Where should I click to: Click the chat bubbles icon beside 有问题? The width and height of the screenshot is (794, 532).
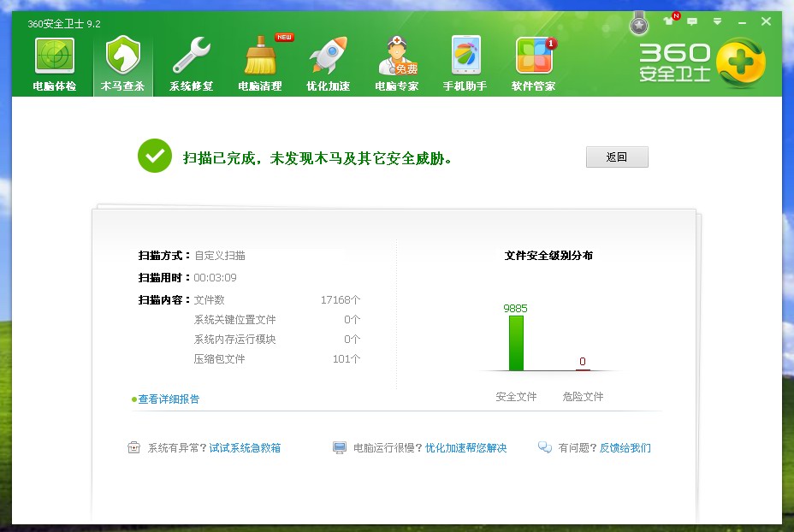tap(545, 447)
